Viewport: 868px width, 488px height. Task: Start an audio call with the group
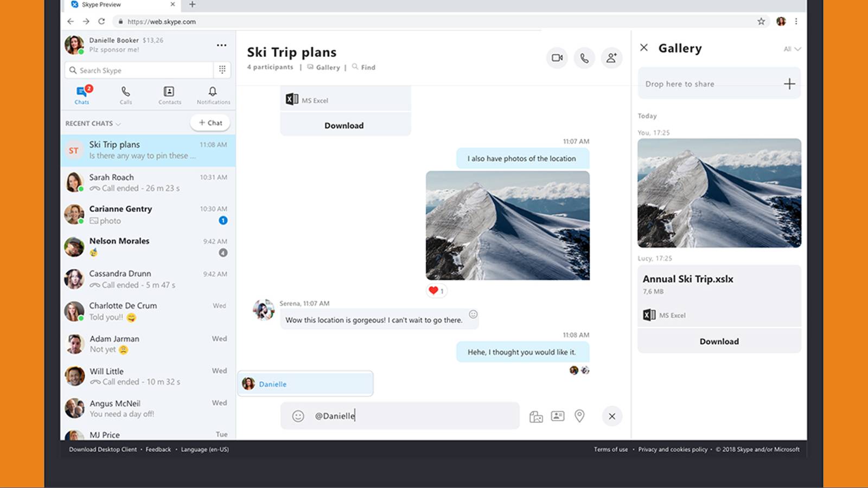click(584, 57)
